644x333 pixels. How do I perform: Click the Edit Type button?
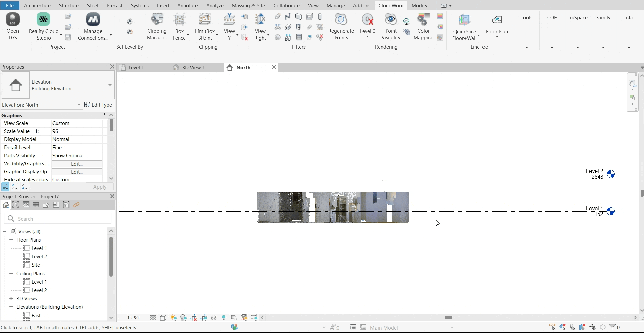(99, 105)
